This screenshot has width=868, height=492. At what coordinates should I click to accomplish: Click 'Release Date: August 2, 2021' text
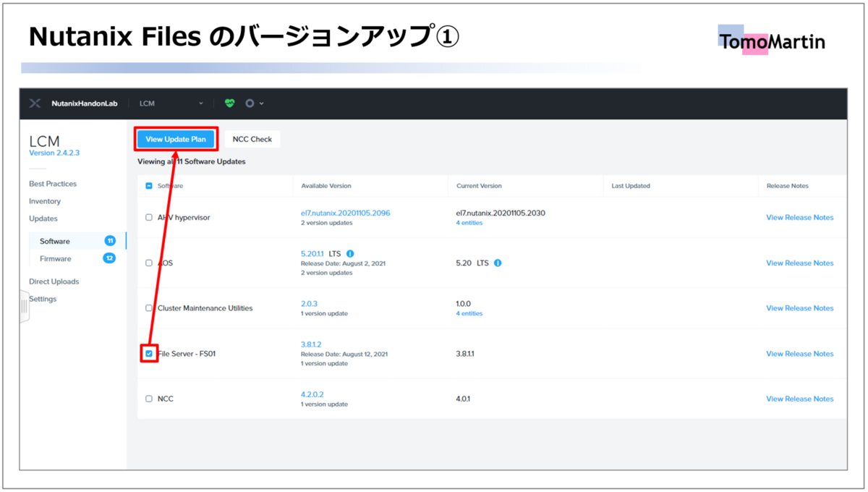point(343,263)
